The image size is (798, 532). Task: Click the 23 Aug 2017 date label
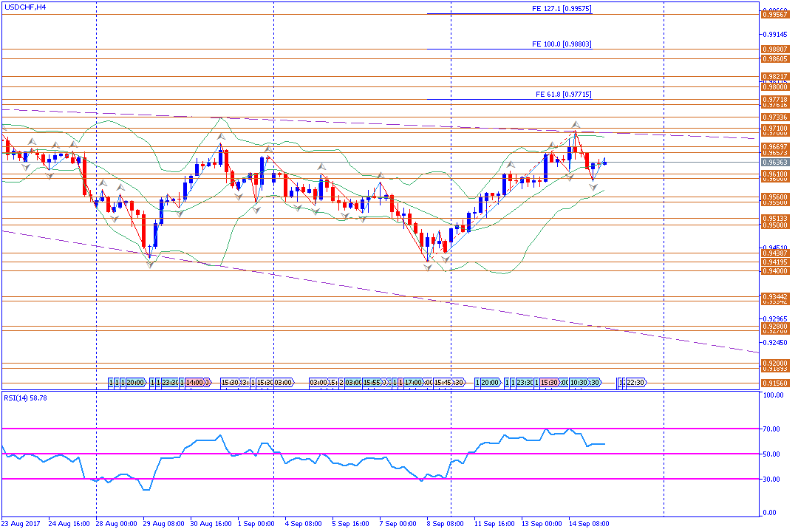click(x=21, y=523)
